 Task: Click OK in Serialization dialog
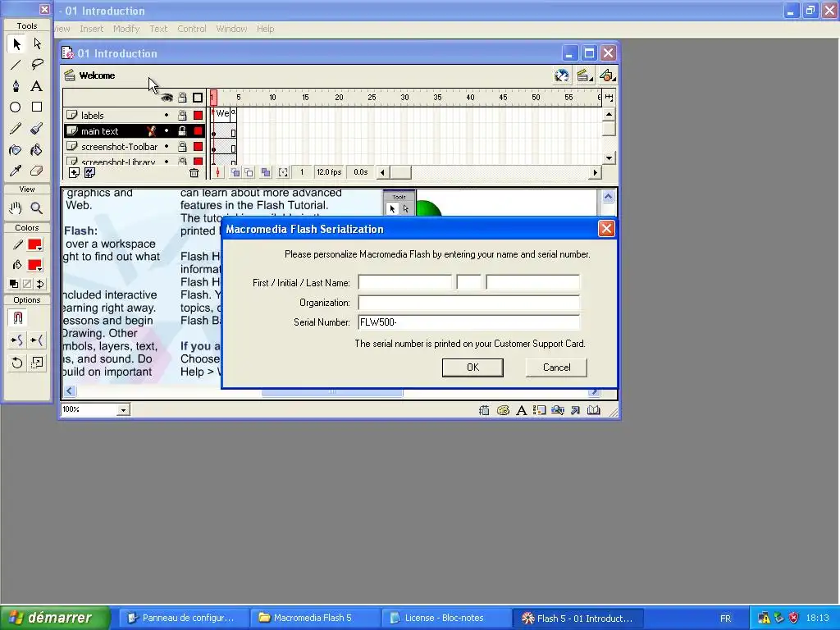click(472, 367)
